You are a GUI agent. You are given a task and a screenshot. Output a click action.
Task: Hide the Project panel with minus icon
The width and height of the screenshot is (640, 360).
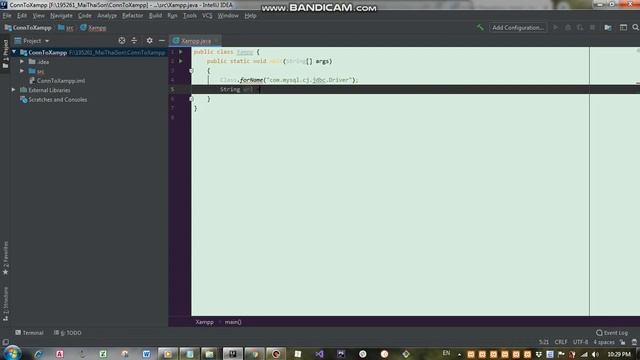162,41
